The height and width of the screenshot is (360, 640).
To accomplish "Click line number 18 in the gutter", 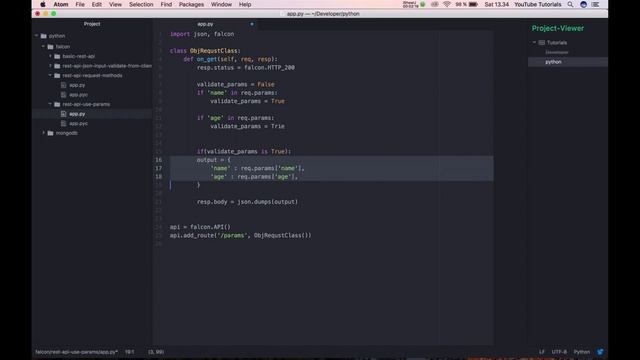I will pos(159,177).
